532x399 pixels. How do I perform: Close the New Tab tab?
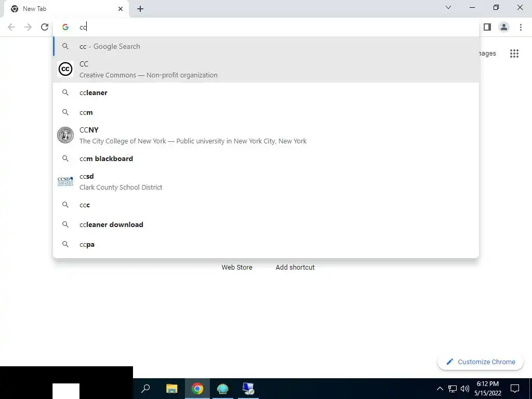[121, 9]
